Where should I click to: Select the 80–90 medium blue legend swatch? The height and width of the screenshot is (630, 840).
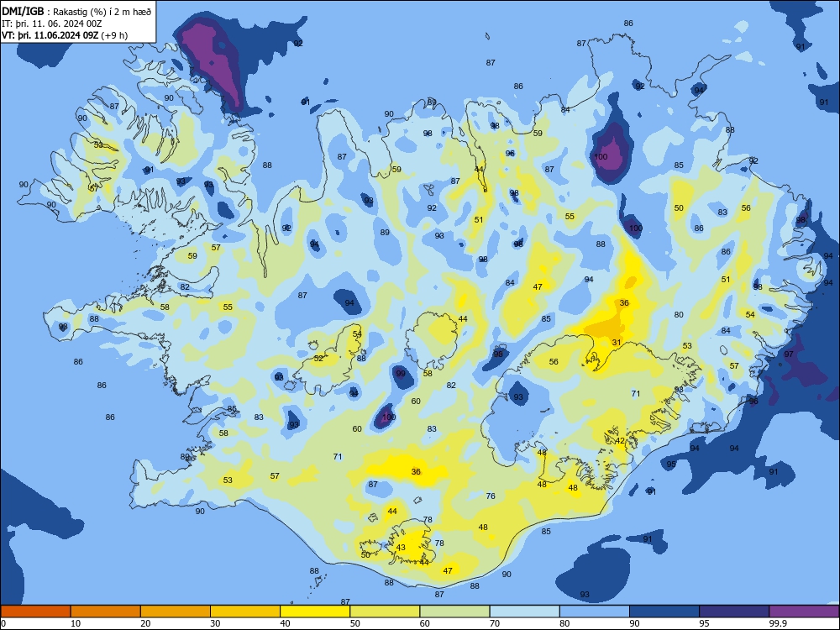pyautogui.click(x=595, y=612)
